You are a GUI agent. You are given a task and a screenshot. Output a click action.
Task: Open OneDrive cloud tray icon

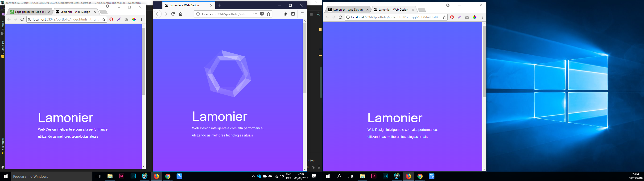[271, 177]
